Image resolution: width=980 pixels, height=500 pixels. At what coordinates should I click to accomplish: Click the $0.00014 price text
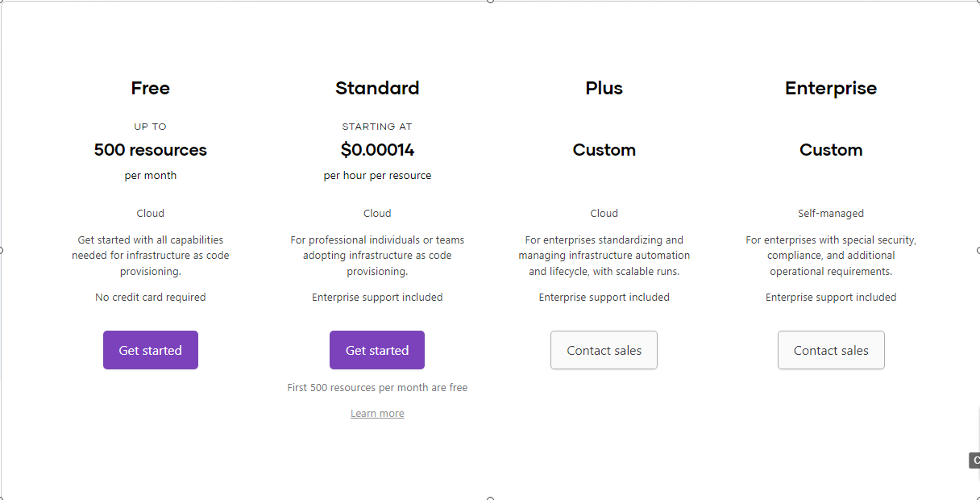pyautogui.click(x=376, y=150)
